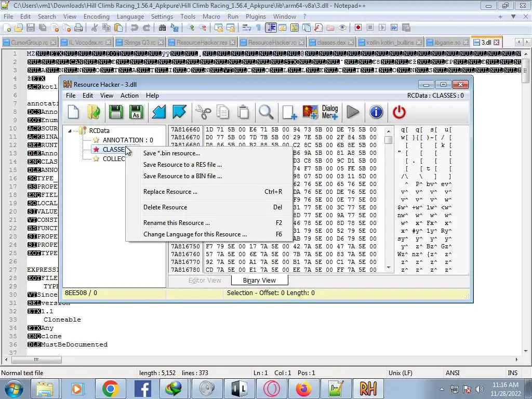This screenshot has width=532, height=399.
Task: Click INS indicator in status bar
Action: coord(512,373)
